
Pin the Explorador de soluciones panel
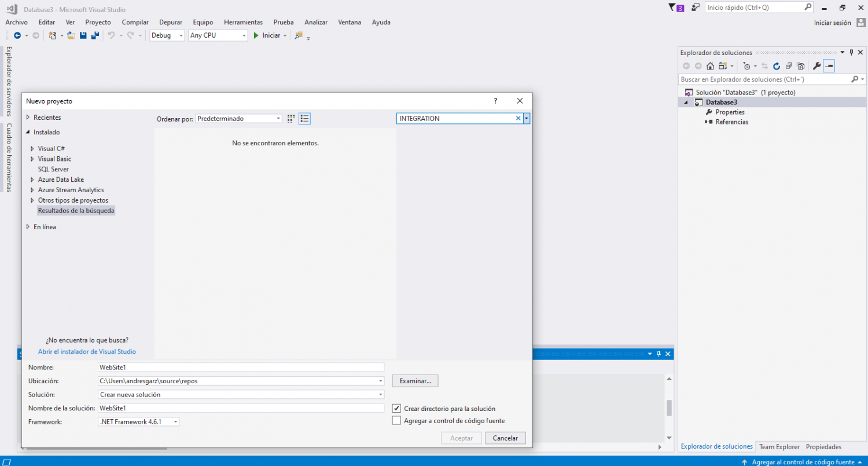pos(851,52)
